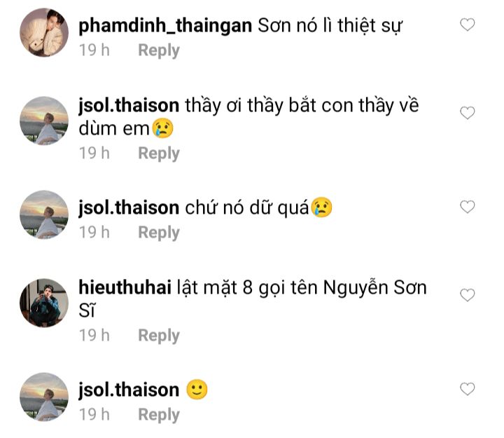Tap heart on 'thầy ơi thầy bắt con' comment
The width and height of the screenshot is (504, 438).
467,113
